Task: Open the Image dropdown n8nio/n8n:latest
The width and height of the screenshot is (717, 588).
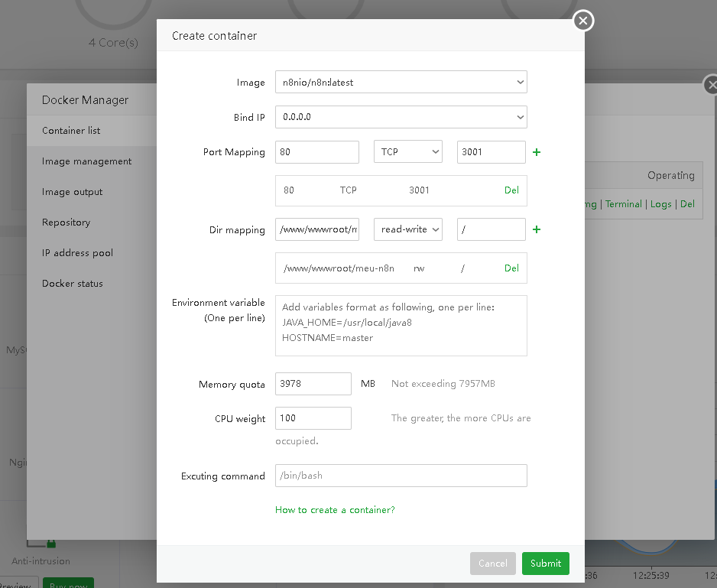Action: (x=401, y=82)
